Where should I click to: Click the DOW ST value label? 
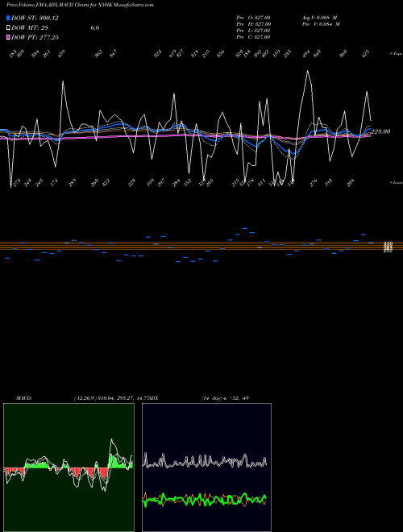(x=35, y=19)
